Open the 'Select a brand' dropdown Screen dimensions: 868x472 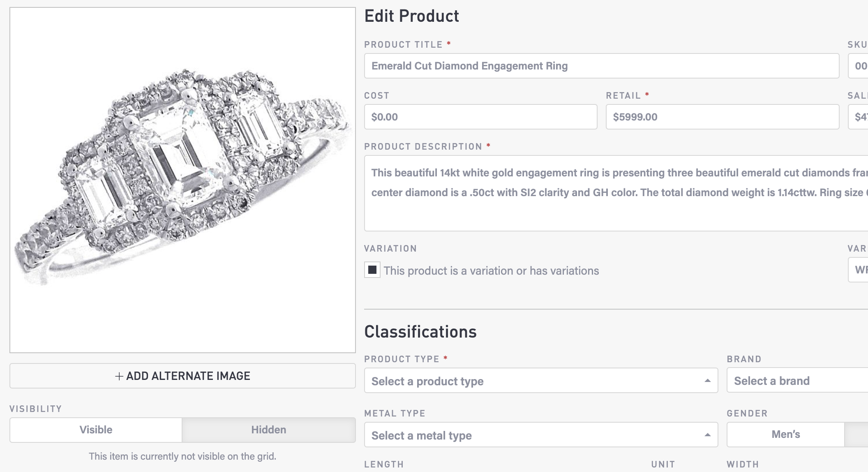[x=796, y=381]
